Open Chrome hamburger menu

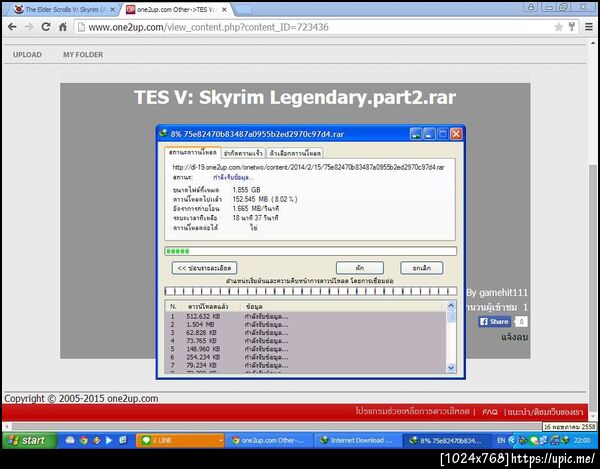click(589, 27)
